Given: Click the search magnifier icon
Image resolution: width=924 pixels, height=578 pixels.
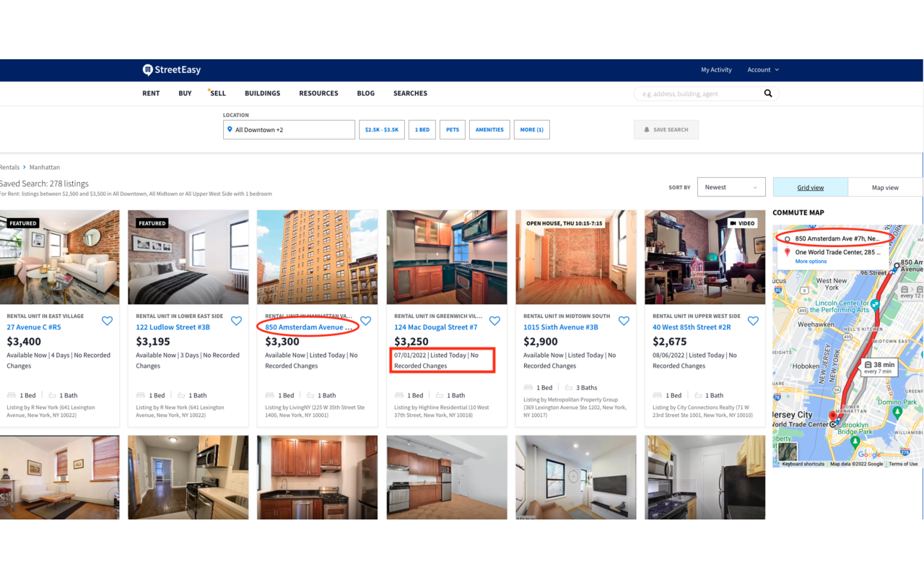Looking at the screenshot, I should click(x=768, y=93).
